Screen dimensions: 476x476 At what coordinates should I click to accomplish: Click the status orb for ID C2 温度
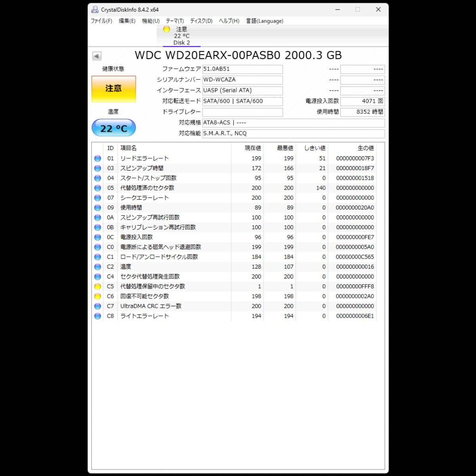98,267
